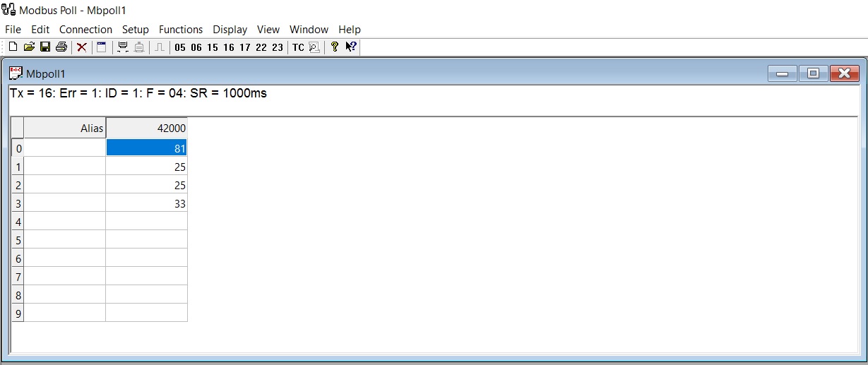Screen dimensions: 868x365
Task: Click row header 3
Action: [x=18, y=203]
